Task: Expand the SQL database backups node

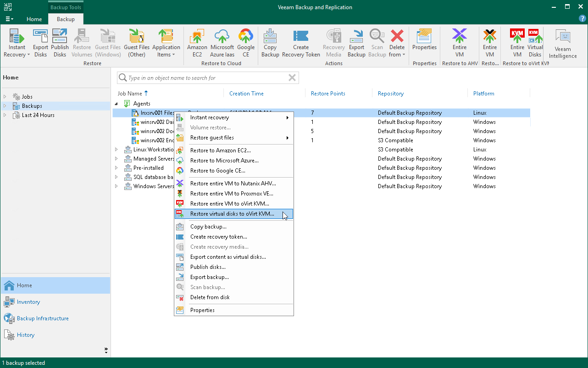Action: coord(116,177)
